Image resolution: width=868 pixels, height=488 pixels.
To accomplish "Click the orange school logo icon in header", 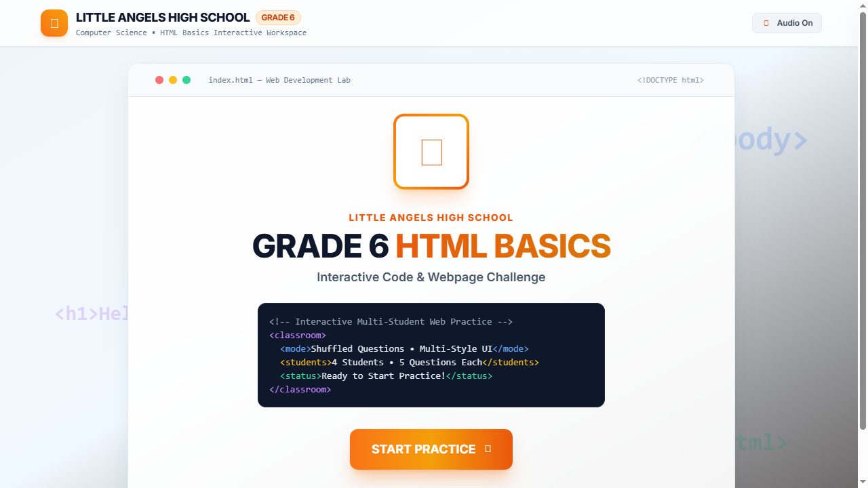I will click(54, 23).
